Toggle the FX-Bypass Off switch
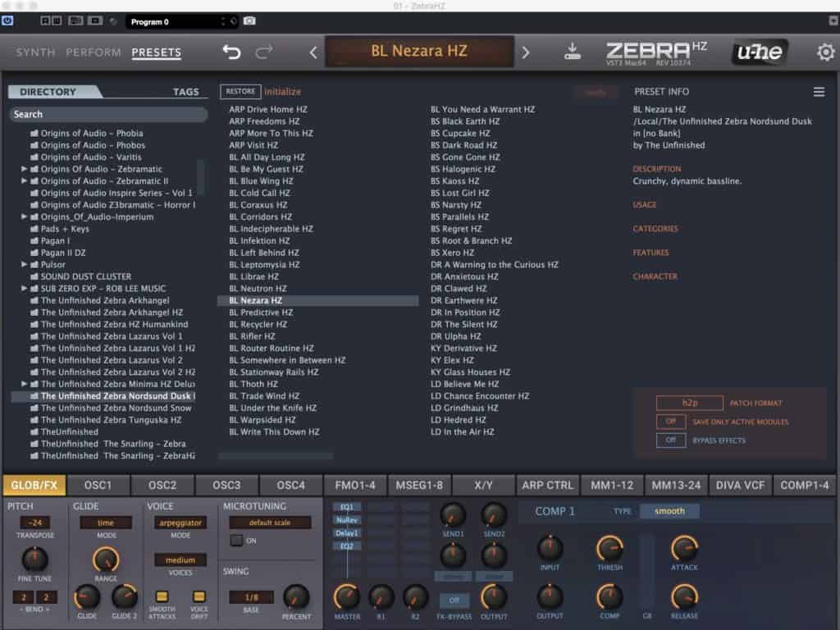840x630 pixels. click(x=454, y=600)
